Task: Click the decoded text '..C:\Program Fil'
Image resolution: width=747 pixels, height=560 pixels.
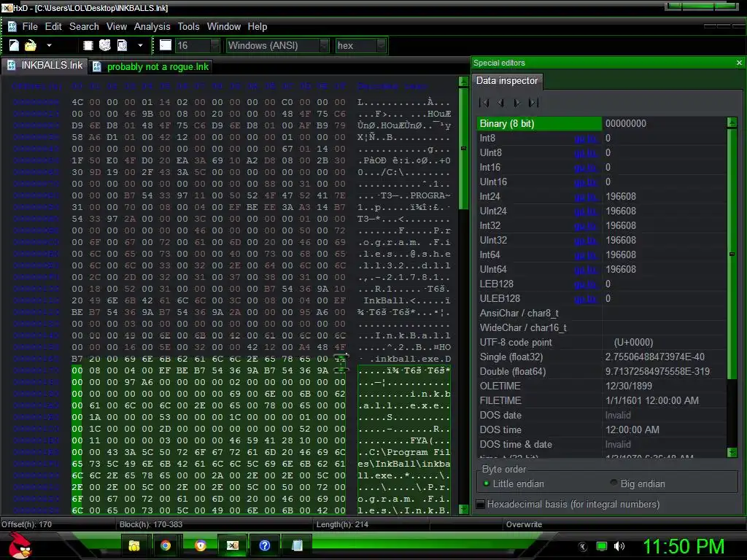Action: tap(403, 452)
